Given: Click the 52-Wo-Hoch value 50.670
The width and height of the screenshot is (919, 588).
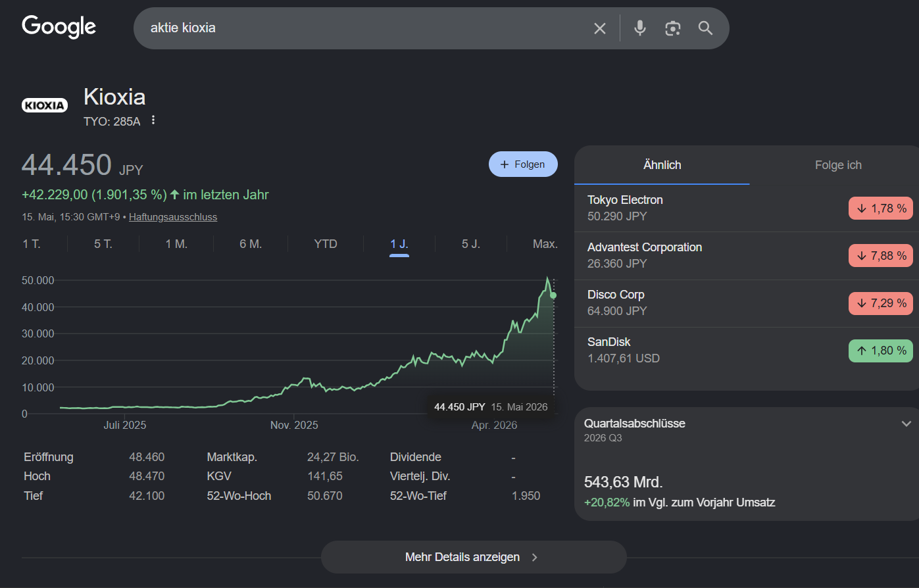Looking at the screenshot, I should (x=325, y=496).
